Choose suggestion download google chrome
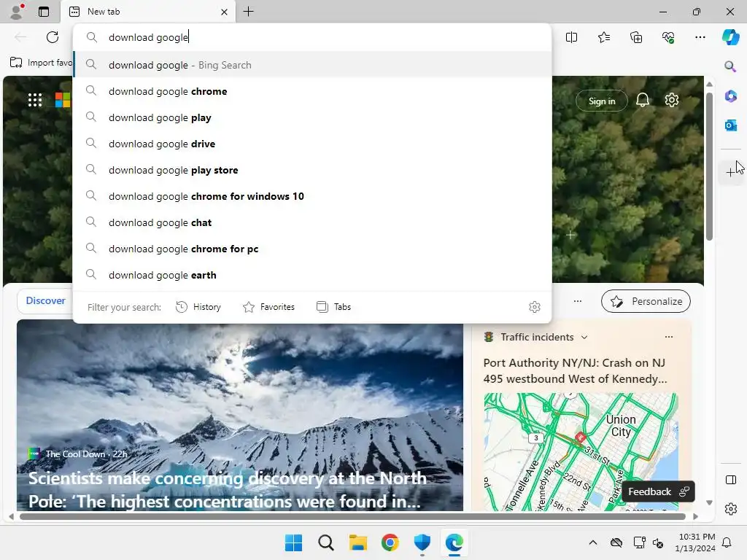This screenshot has height=560, width=747. click(x=312, y=91)
